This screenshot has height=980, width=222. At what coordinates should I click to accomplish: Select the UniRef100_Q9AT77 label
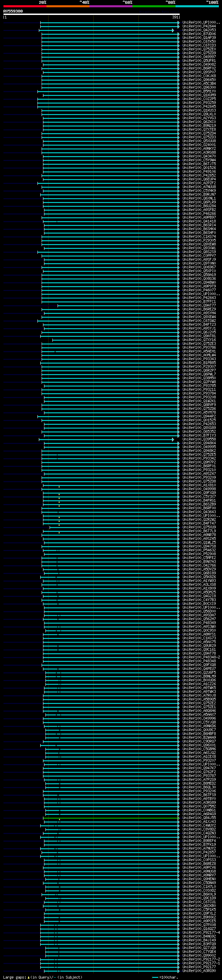click(199, 306)
